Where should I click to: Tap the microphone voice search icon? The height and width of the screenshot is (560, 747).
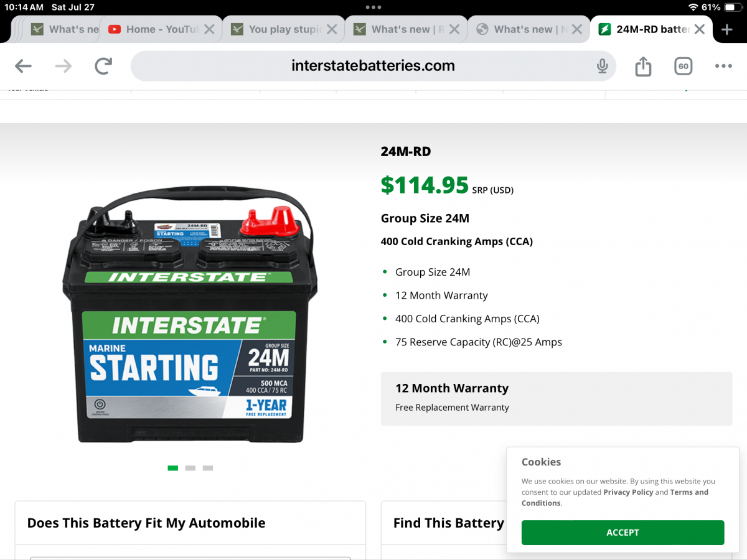tap(602, 66)
